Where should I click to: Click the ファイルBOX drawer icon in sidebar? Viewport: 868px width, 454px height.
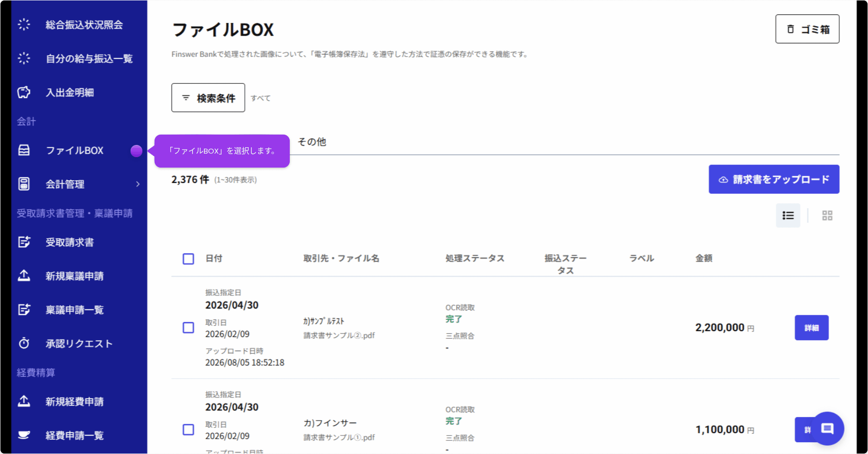tap(24, 150)
